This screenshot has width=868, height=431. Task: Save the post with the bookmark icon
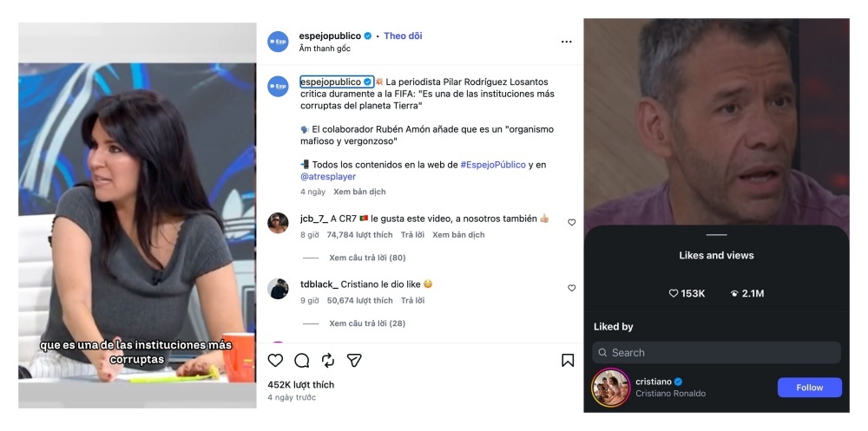point(568,361)
